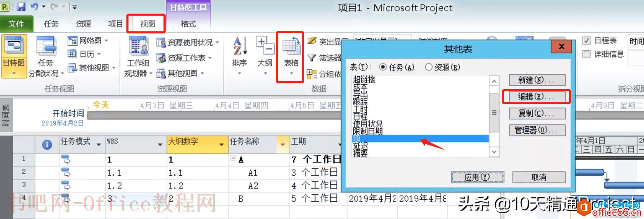
Task: Click the list scrollbar up arrow
Action: 494,81
